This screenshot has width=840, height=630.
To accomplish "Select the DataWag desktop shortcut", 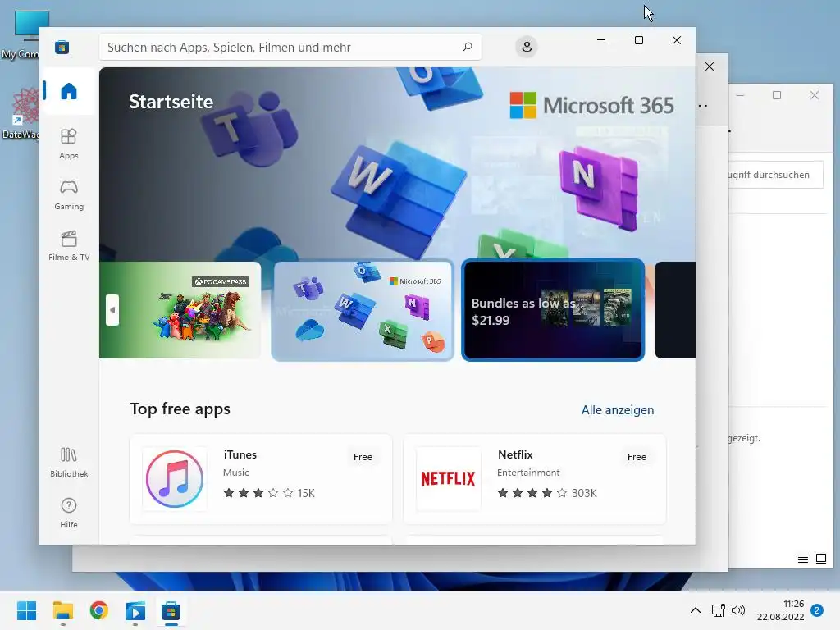I will click(x=21, y=115).
